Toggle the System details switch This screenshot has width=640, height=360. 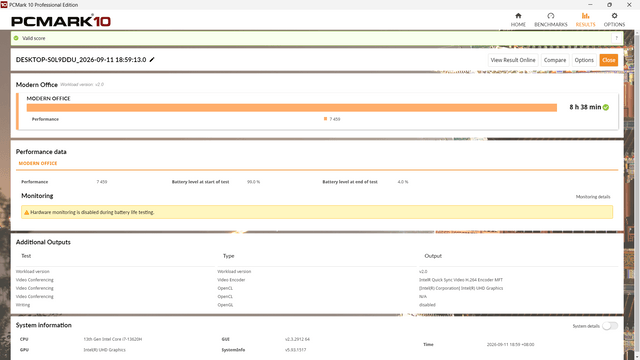610,326
